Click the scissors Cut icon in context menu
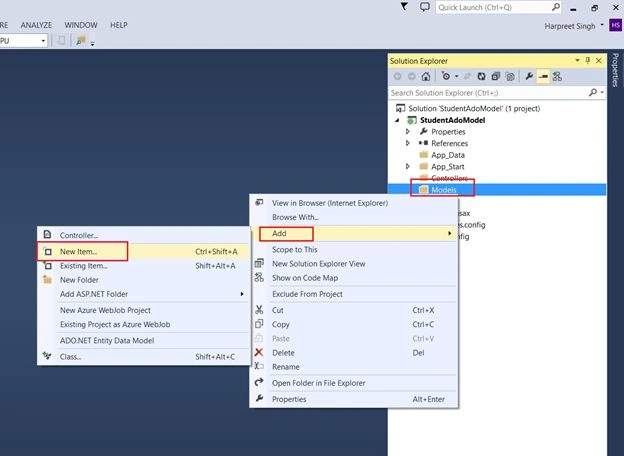Screen dimensions: 624x456 [x=259, y=310]
